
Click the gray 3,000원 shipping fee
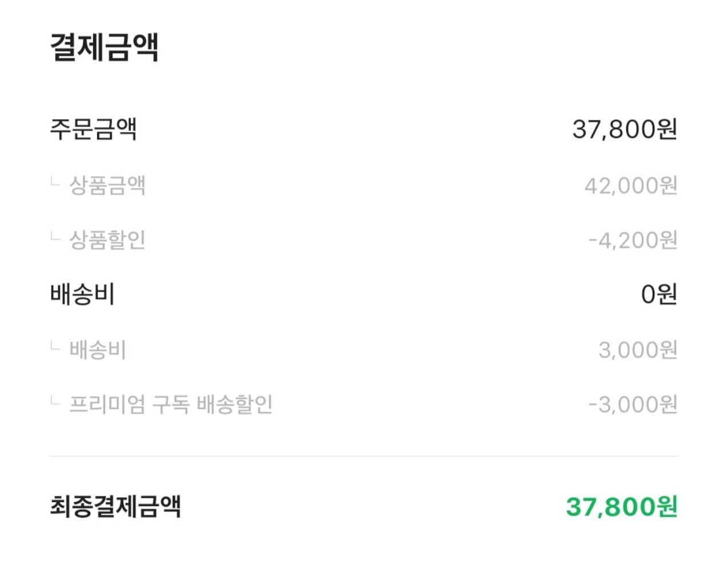(638, 350)
